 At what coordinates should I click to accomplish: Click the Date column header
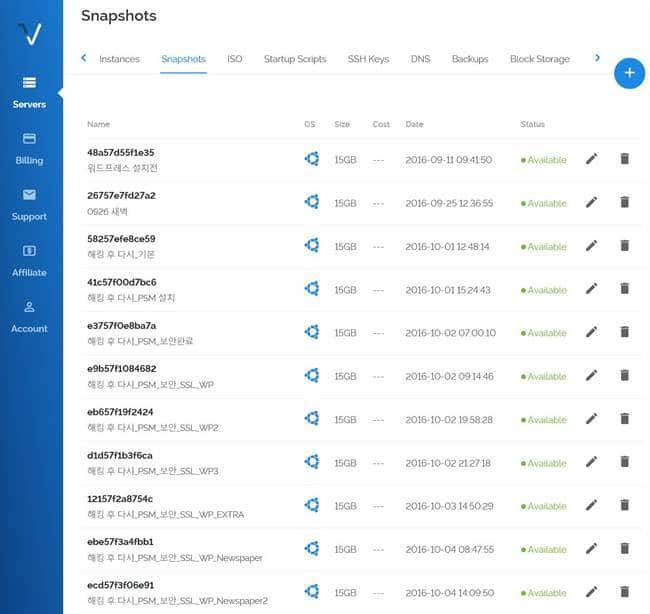pos(414,124)
